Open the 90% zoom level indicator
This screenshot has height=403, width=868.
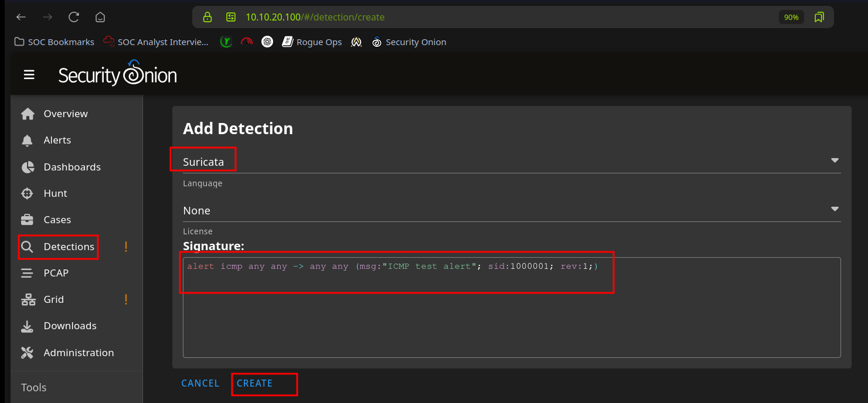pos(791,18)
